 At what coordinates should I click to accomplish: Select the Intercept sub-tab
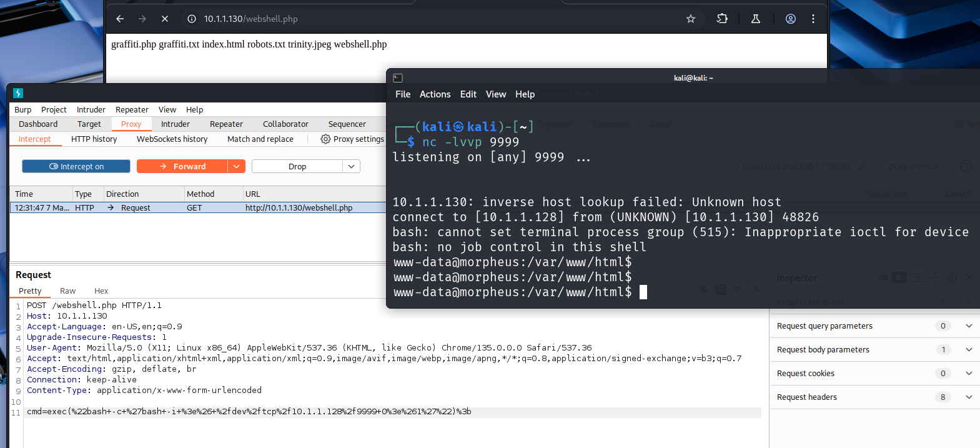click(35, 139)
